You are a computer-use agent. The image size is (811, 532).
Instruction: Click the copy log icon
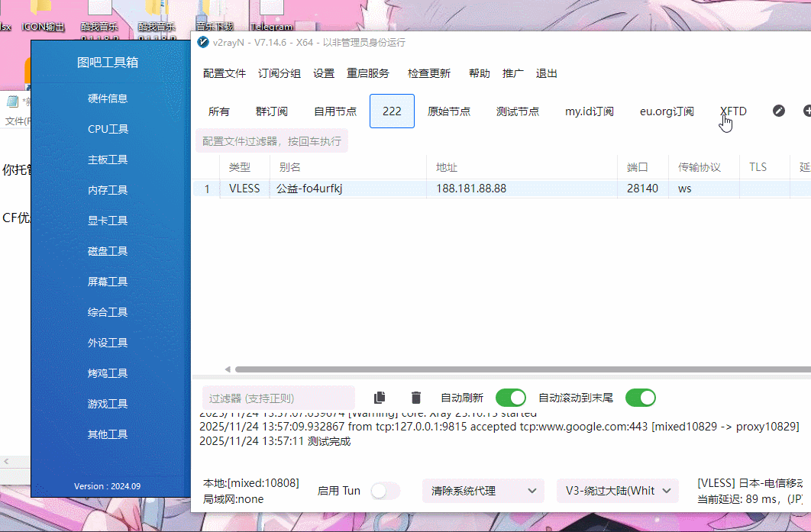(x=380, y=397)
